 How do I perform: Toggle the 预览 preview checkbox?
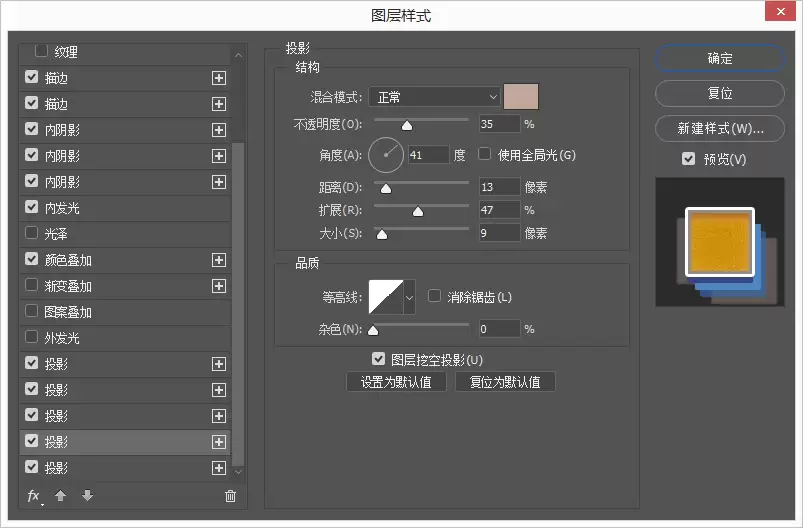[688, 159]
